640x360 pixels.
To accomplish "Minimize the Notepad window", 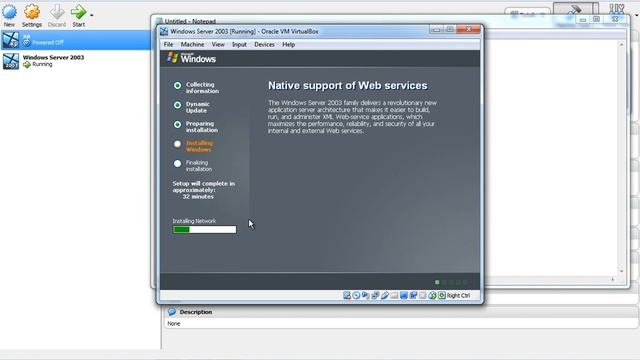I will [583, 20].
